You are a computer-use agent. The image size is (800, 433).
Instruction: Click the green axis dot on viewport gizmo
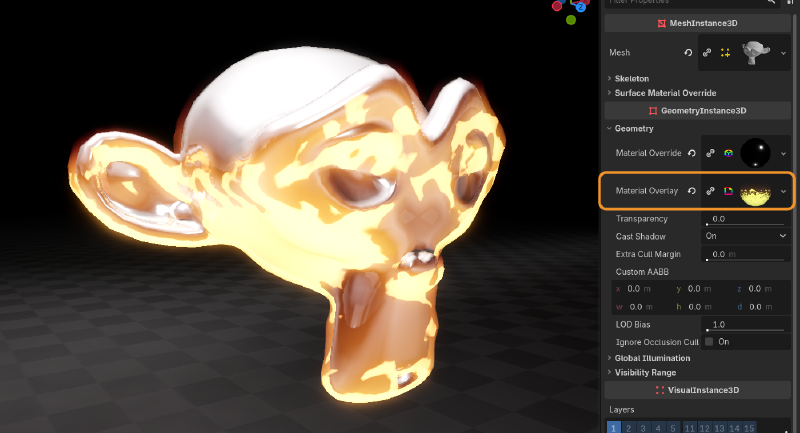point(571,20)
